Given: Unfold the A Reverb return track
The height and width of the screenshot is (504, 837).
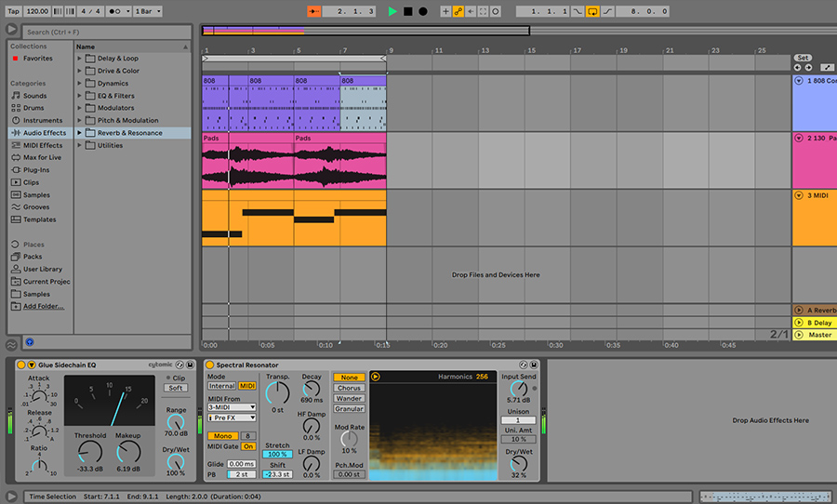Looking at the screenshot, I should click(x=799, y=311).
